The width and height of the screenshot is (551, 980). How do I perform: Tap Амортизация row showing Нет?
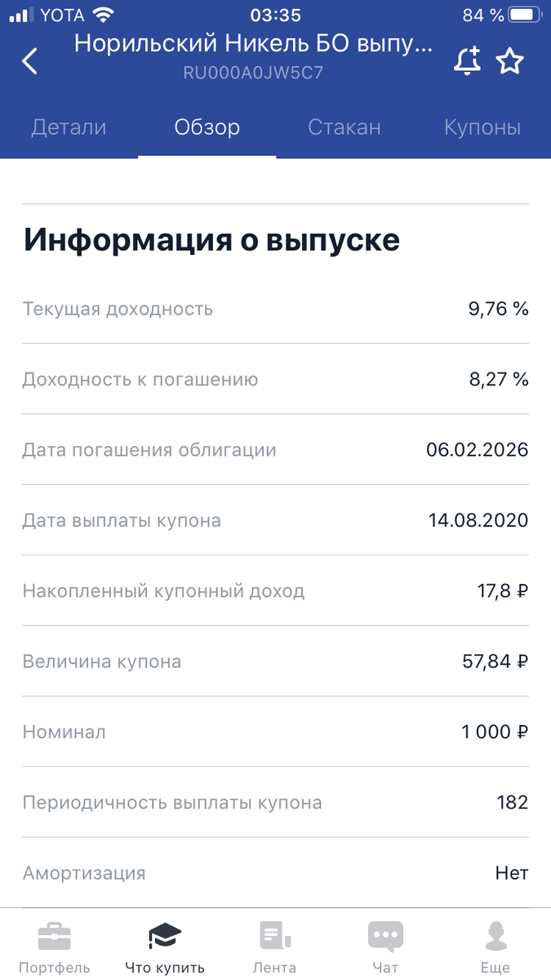275,872
